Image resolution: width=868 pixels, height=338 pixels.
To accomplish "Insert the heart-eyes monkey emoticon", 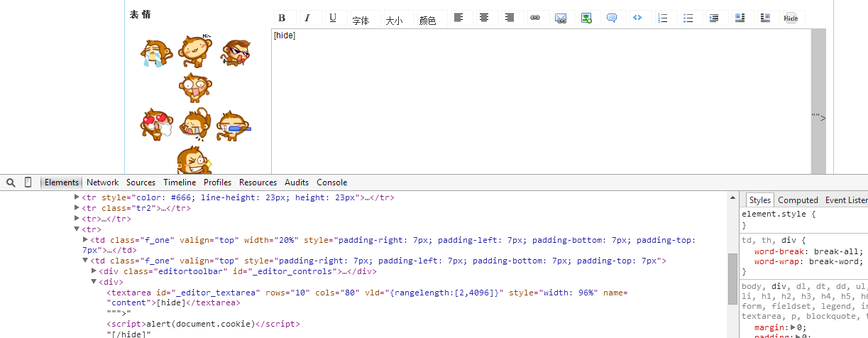I will (156, 124).
